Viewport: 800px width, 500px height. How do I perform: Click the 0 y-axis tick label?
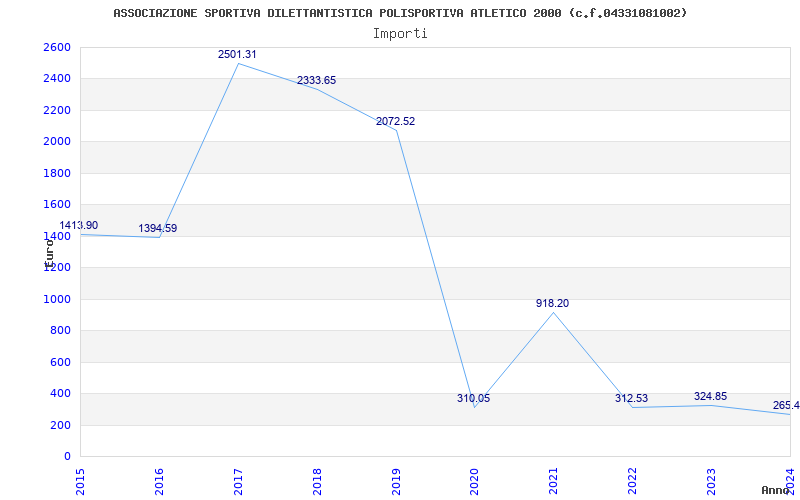coord(67,457)
